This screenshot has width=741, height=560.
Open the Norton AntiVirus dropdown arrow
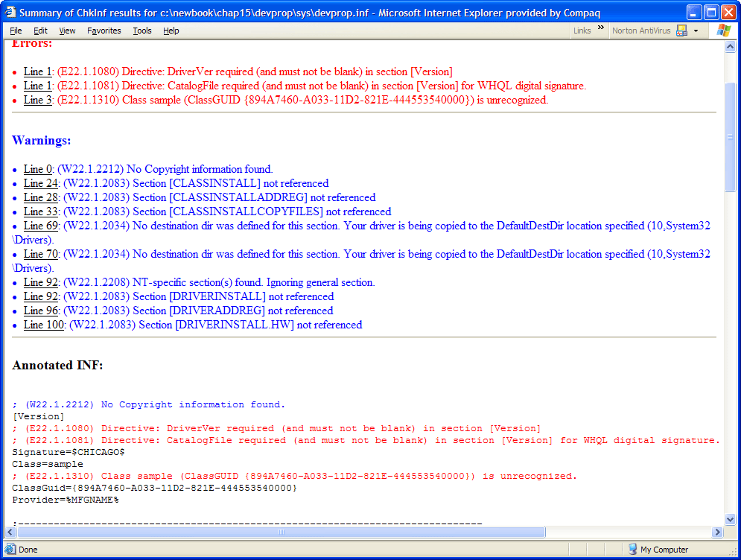(x=696, y=31)
